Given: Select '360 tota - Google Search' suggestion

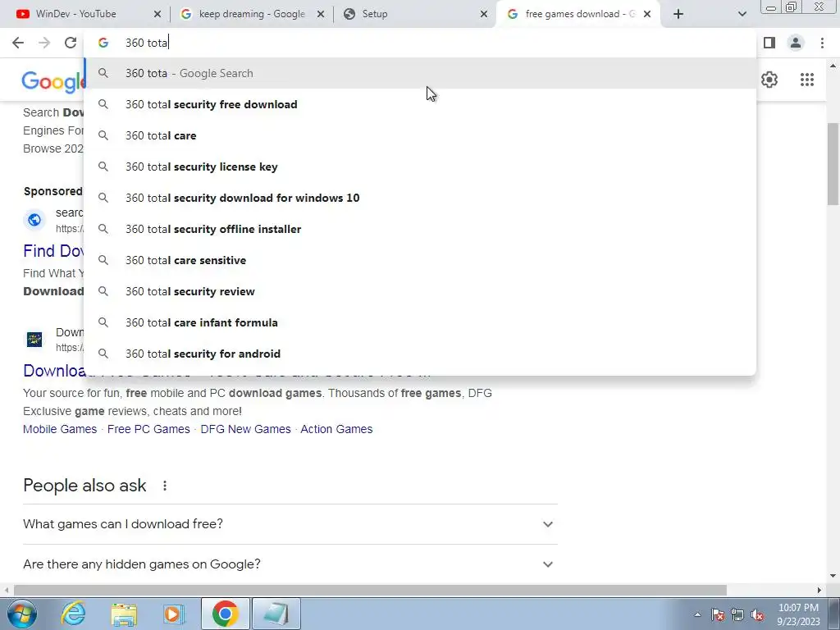Looking at the screenshot, I should pyautogui.click(x=420, y=73).
